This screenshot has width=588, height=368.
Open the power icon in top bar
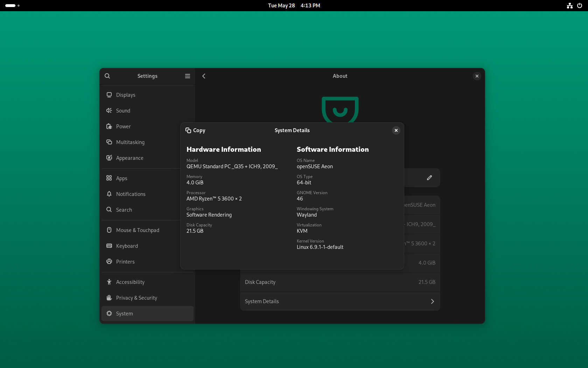point(580,6)
